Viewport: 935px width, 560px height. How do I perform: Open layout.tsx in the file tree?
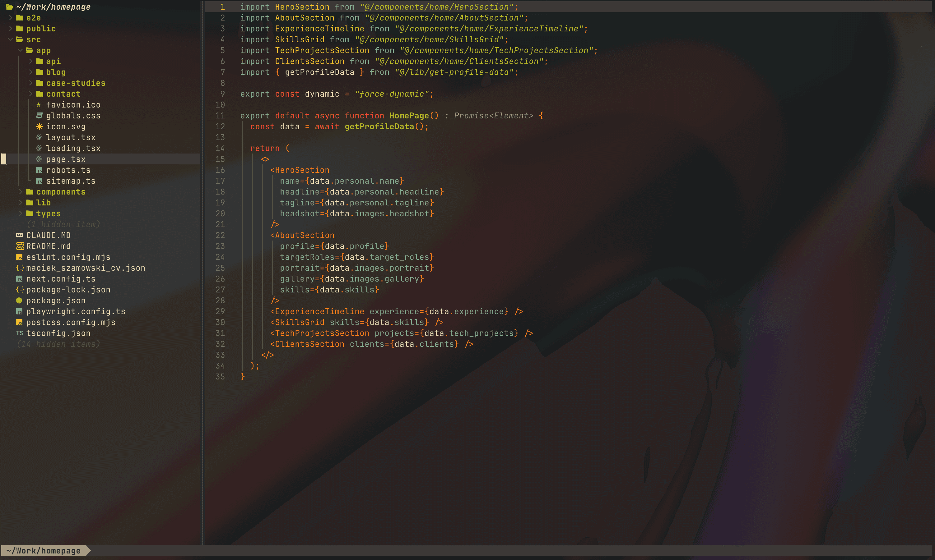(71, 137)
